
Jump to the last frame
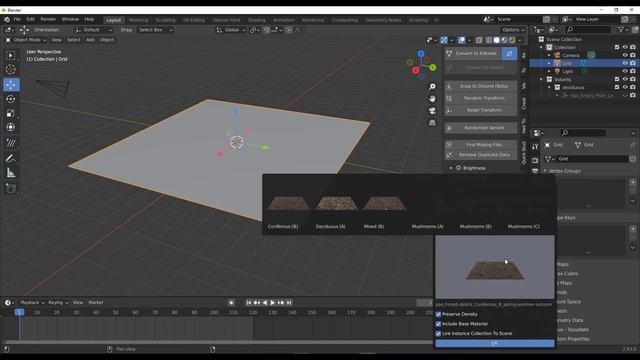(289, 302)
